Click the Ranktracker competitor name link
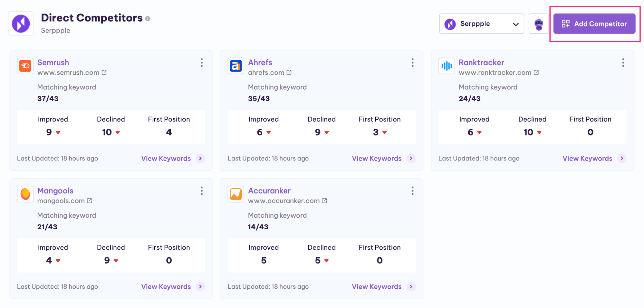 coord(481,62)
